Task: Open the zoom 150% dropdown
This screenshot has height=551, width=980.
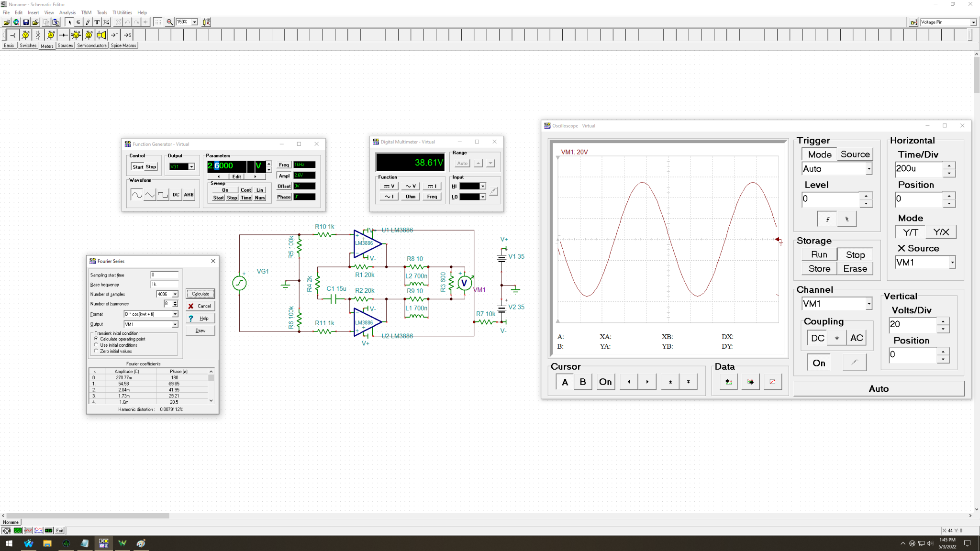Action: pos(195,22)
